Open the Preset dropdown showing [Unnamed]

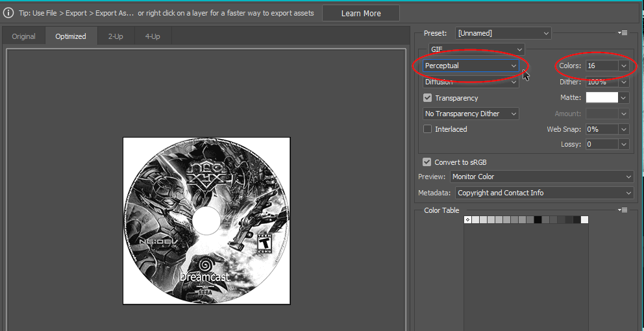503,33
